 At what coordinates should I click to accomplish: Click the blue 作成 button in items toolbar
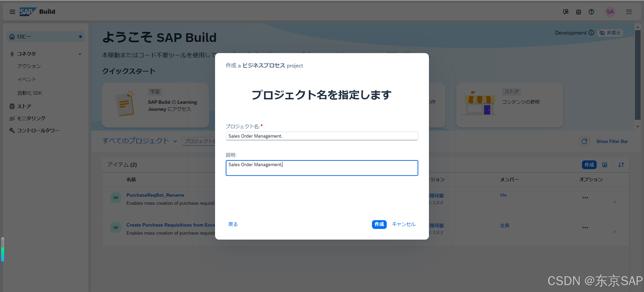click(589, 165)
